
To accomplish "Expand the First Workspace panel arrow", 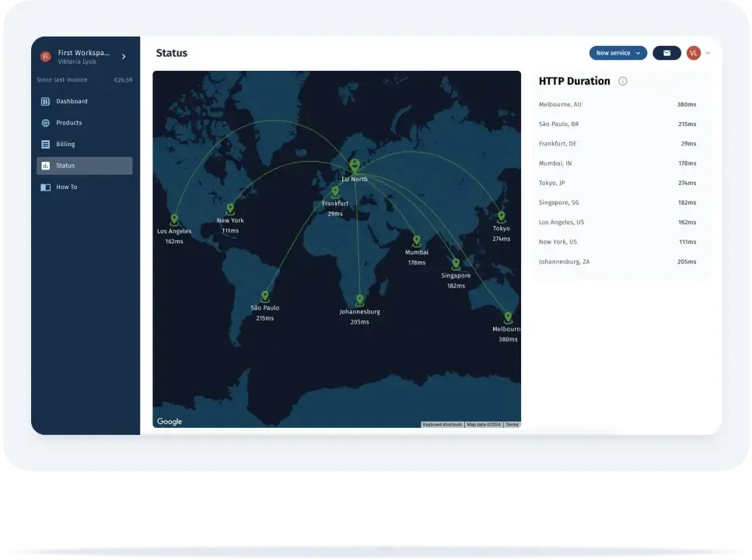I will [x=123, y=56].
